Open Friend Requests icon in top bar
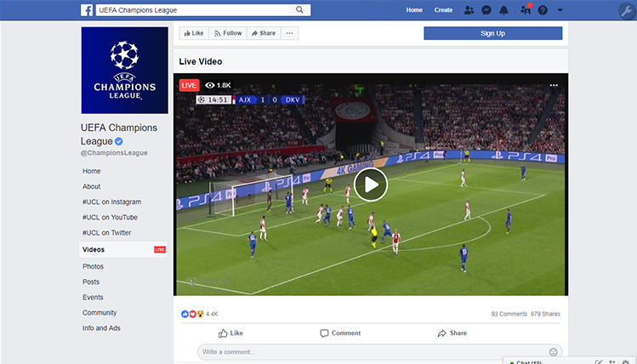 point(469,10)
